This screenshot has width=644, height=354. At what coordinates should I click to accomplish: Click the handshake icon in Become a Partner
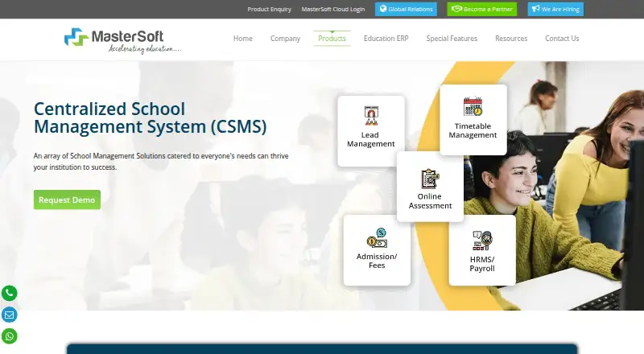pyautogui.click(x=456, y=9)
